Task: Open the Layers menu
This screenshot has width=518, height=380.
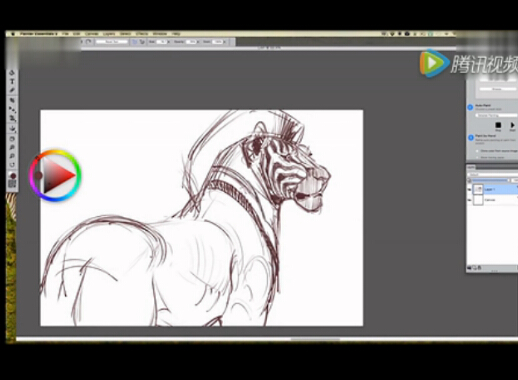Action: point(109,34)
